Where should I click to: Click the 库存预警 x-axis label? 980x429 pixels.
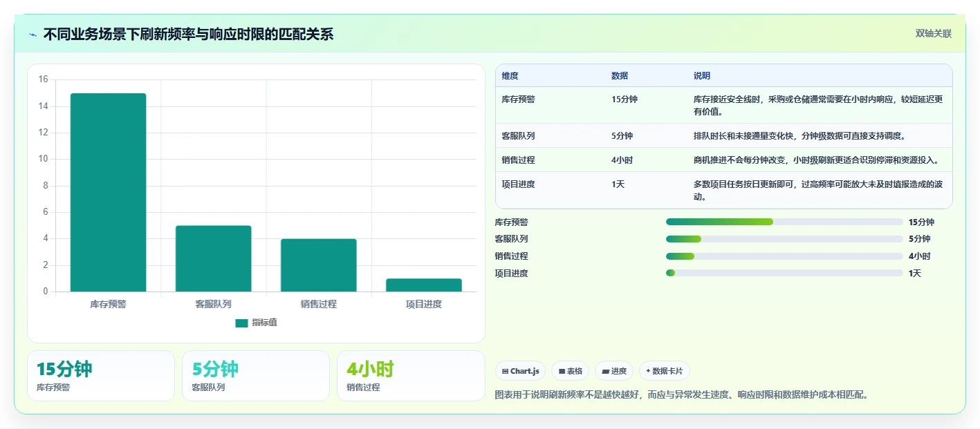point(108,304)
